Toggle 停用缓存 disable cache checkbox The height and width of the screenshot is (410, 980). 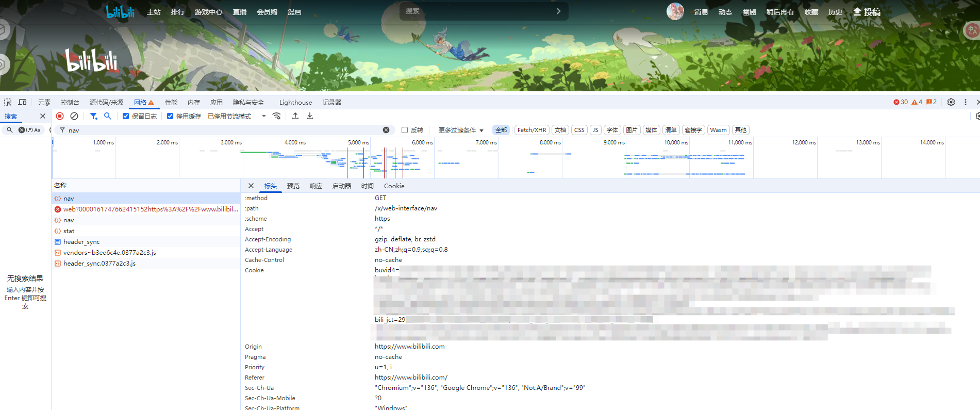170,116
